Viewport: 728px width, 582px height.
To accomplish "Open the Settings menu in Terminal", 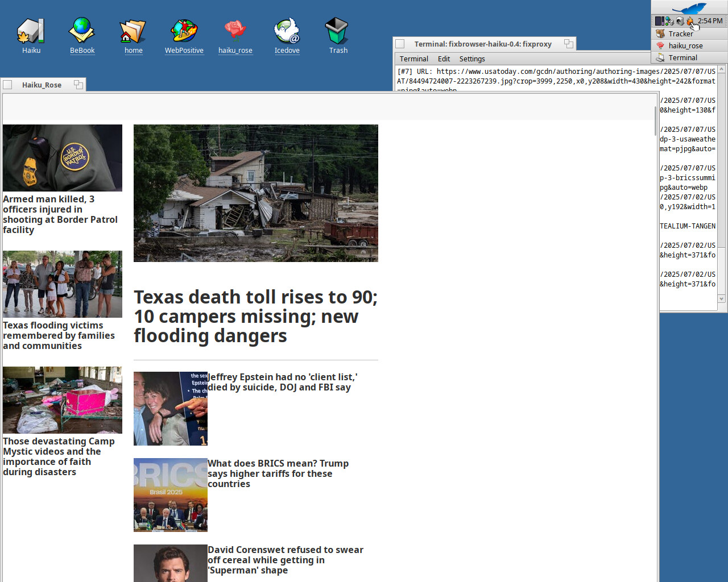I will click(472, 59).
